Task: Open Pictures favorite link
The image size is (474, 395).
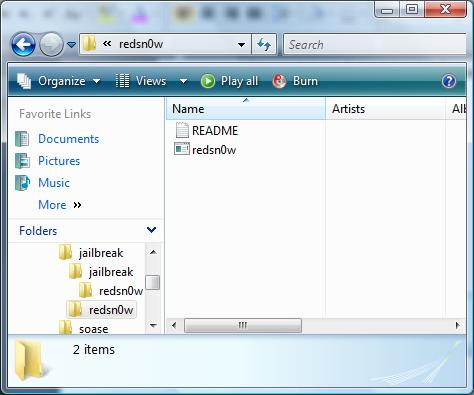Action: click(59, 161)
